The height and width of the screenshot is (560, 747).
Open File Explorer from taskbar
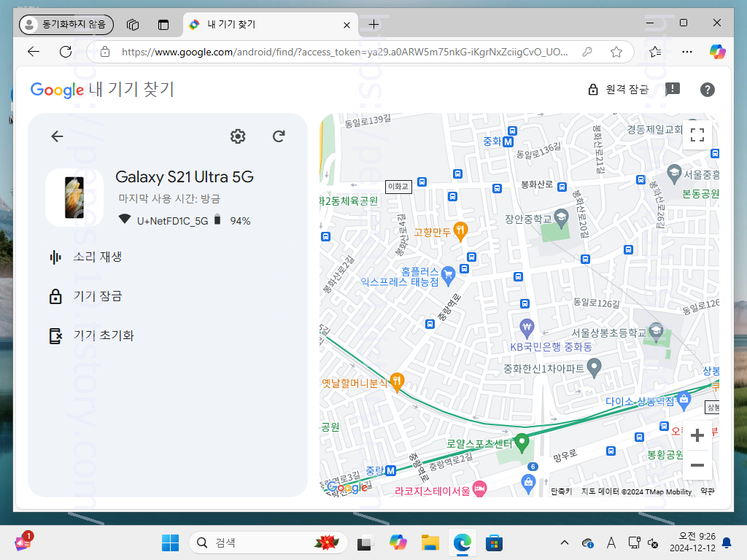click(x=430, y=542)
